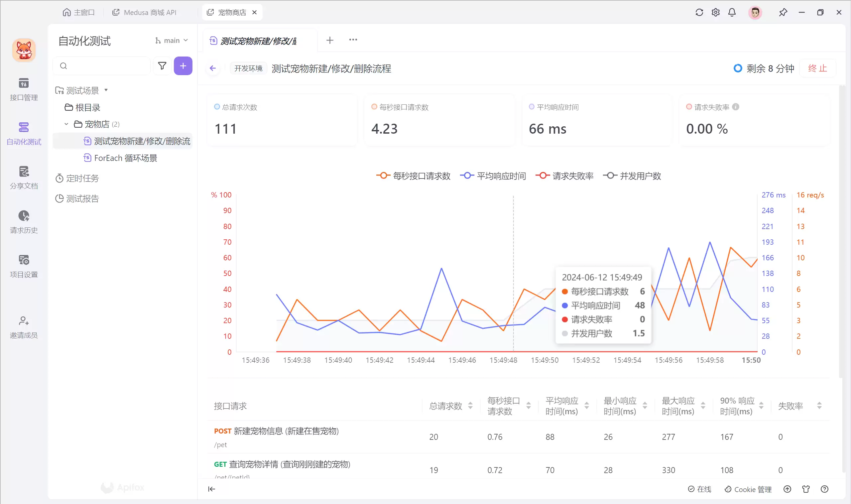Image resolution: width=851 pixels, height=504 pixels.
Task: Toggle 并发用户数 legend series
Action: 632,176
